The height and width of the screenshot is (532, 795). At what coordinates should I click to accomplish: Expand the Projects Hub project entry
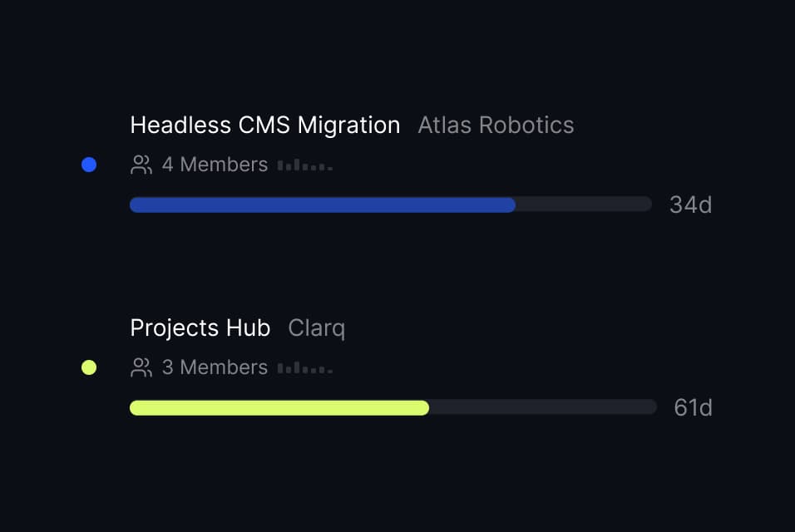point(200,328)
